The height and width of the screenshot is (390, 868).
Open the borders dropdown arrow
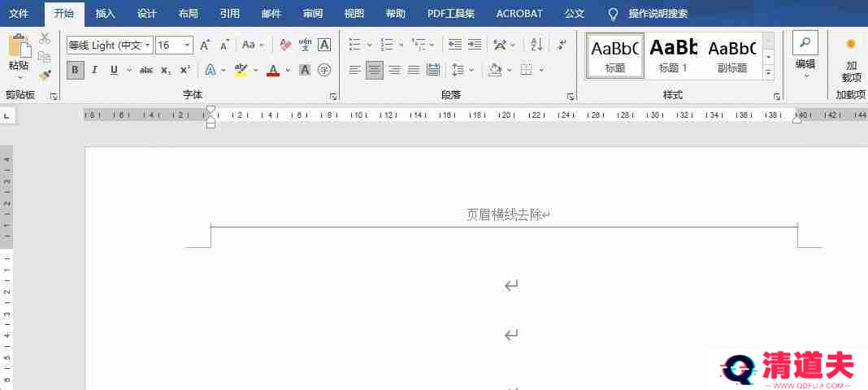coord(541,70)
